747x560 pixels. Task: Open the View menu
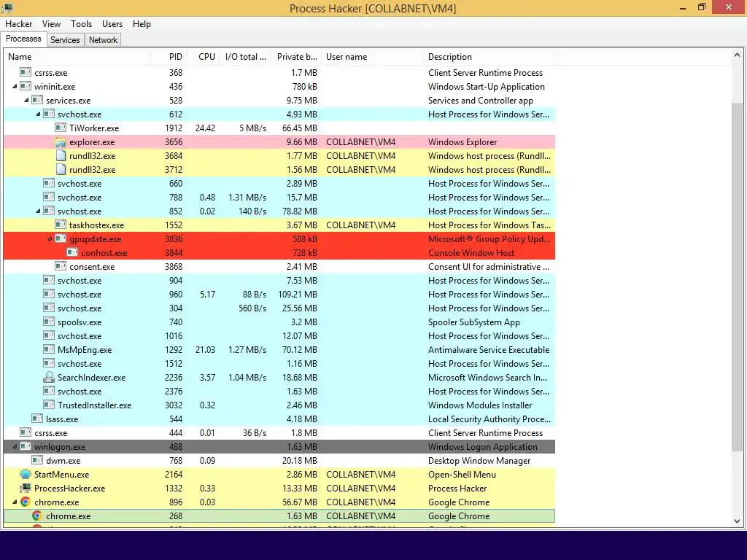click(51, 24)
